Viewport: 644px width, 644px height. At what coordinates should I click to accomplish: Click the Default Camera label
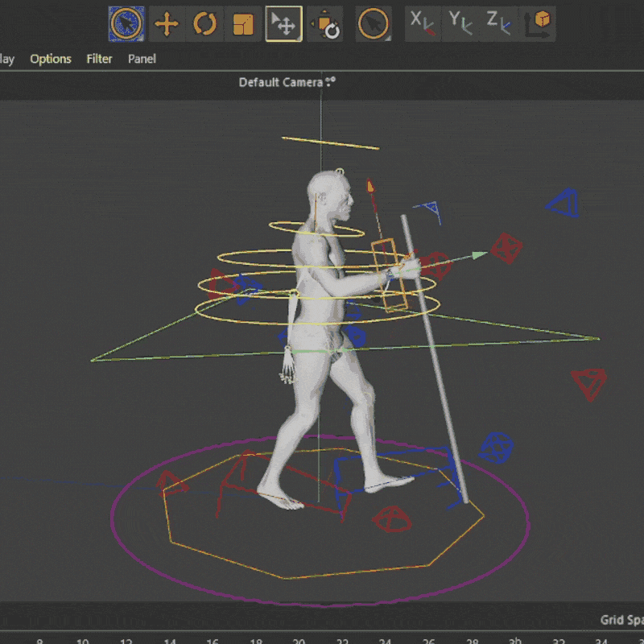(x=281, y=82)
